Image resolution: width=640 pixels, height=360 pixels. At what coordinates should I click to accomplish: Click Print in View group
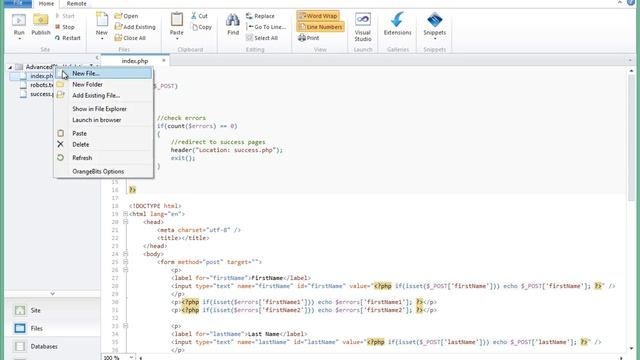click(309, 38)
